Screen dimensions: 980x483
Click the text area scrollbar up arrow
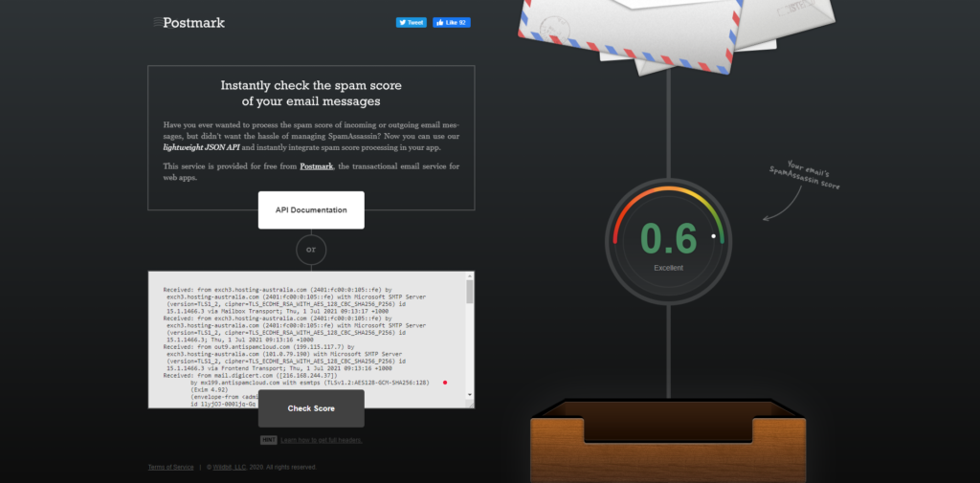pos(470,275)
